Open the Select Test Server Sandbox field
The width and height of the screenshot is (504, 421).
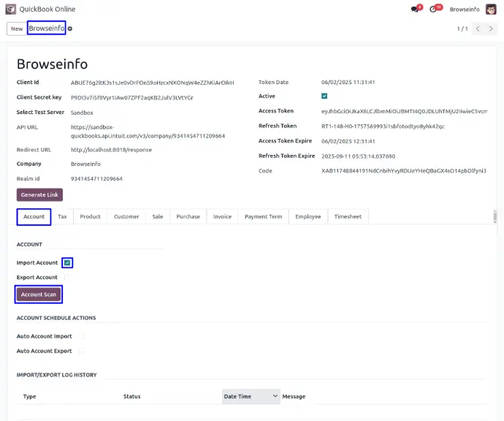[82, 113]
